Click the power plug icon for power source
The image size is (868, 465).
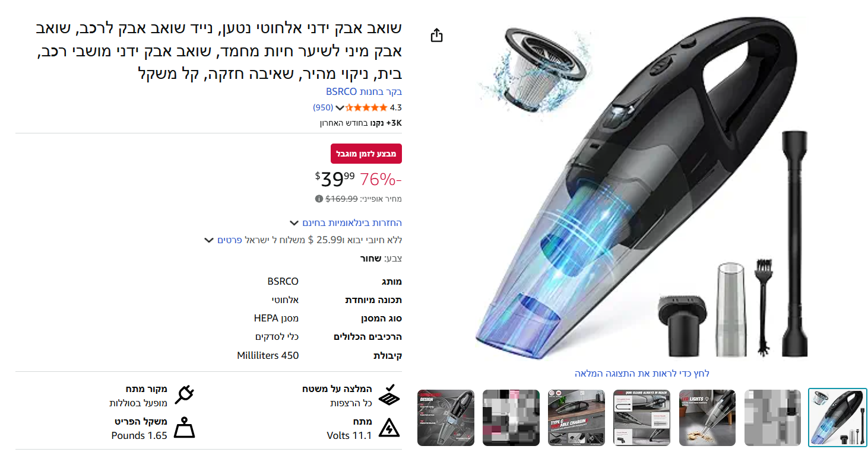click(x=185, y=394)
